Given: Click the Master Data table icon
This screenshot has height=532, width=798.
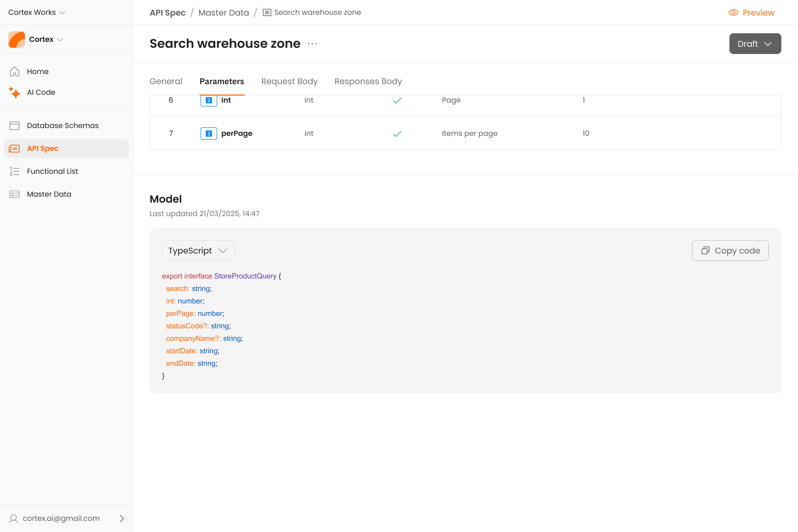Looking at the screenshot, I should pyautogui.click(x=14, y=194).
